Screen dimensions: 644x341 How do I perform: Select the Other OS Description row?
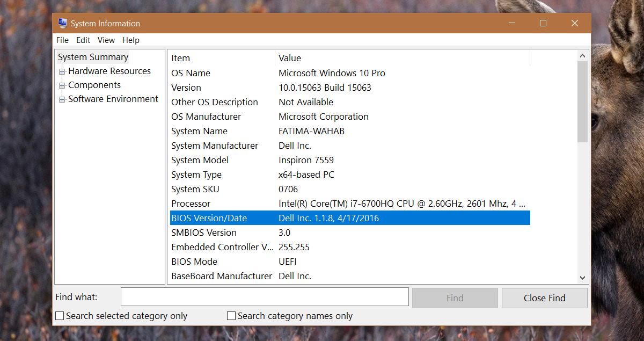pos(349,102)
